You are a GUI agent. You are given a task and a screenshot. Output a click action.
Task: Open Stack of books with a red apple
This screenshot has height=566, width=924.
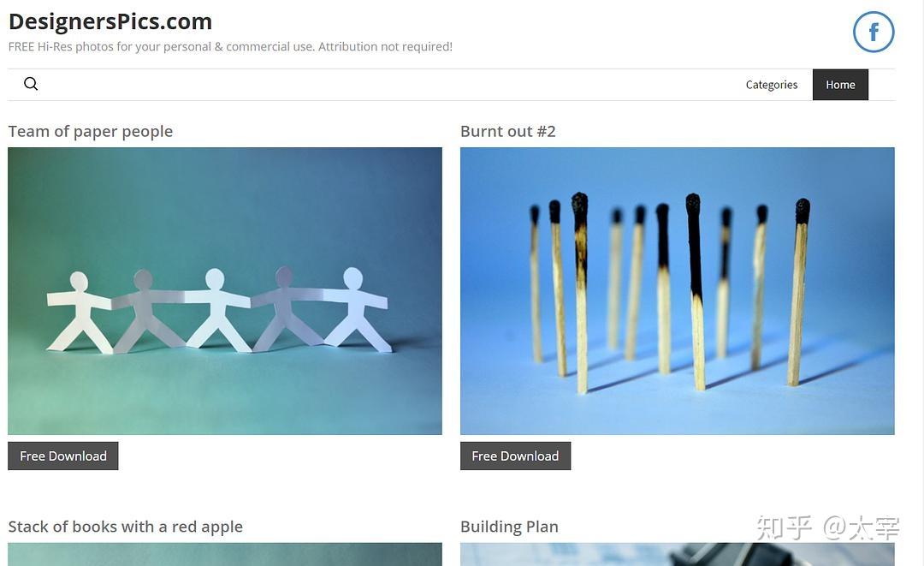coord(125,527)
